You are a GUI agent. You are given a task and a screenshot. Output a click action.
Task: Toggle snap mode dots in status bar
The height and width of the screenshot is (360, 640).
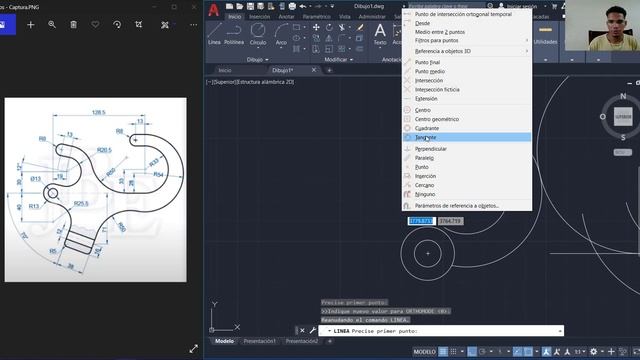[453, 351]
